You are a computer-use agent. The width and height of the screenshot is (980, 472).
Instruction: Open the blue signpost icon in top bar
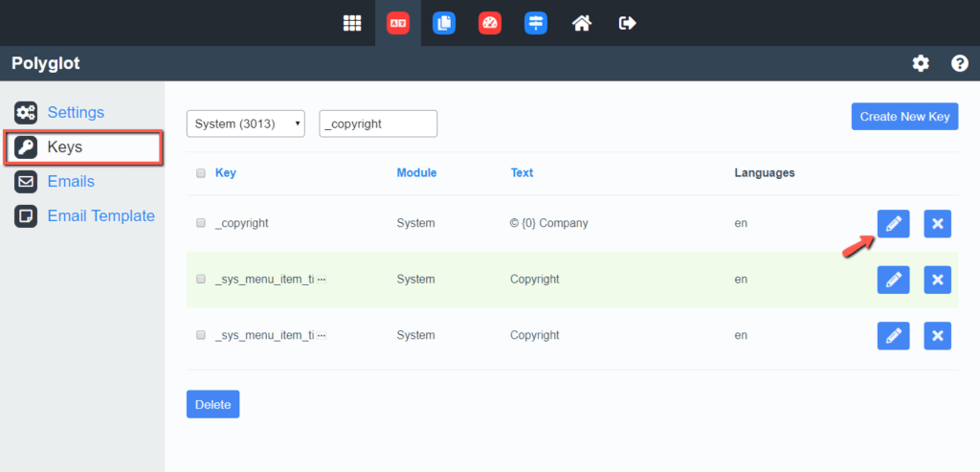tap(536, 23)
